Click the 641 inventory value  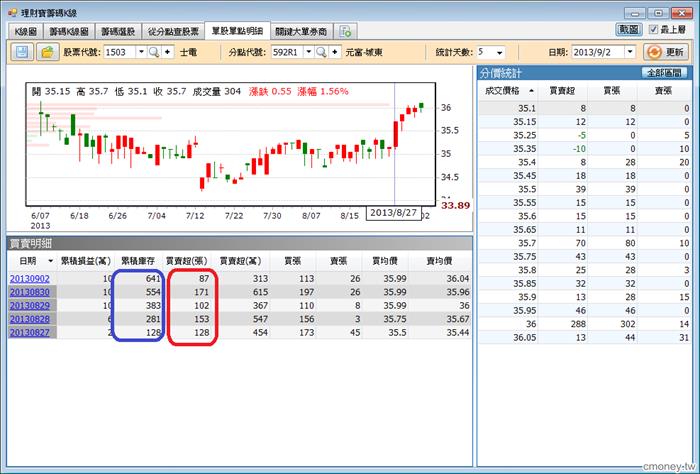tap(153, 279)
